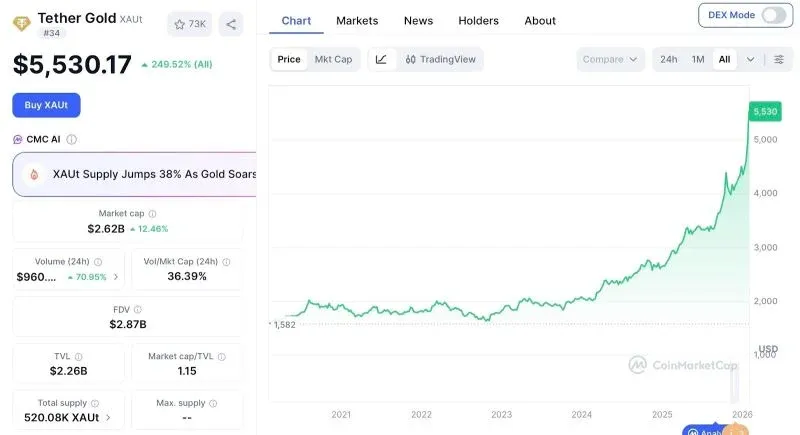This screenshot has width=800, height=435.
Task: Switch to the Markets tab
Action: tap(357, 20)
